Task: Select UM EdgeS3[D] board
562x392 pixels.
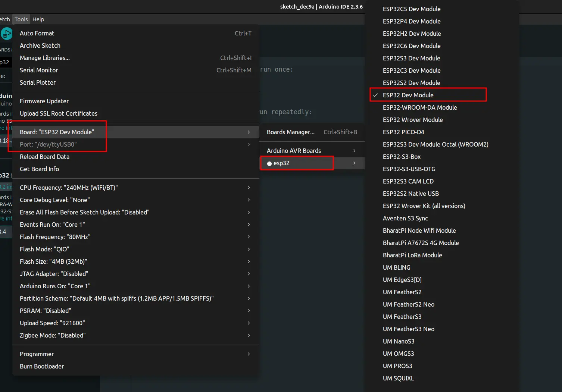Action: (x=442, y=280)
